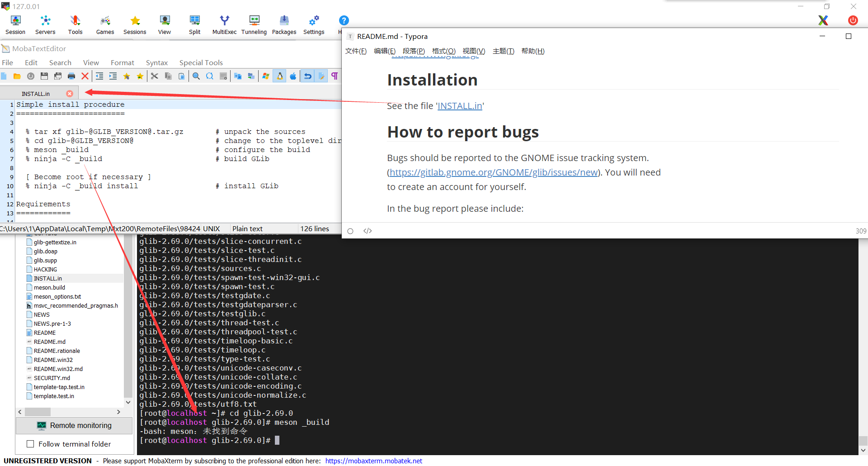Open the Games icon in MobaXterm
This screenshot has width=868, height=466.
point(105,25)
